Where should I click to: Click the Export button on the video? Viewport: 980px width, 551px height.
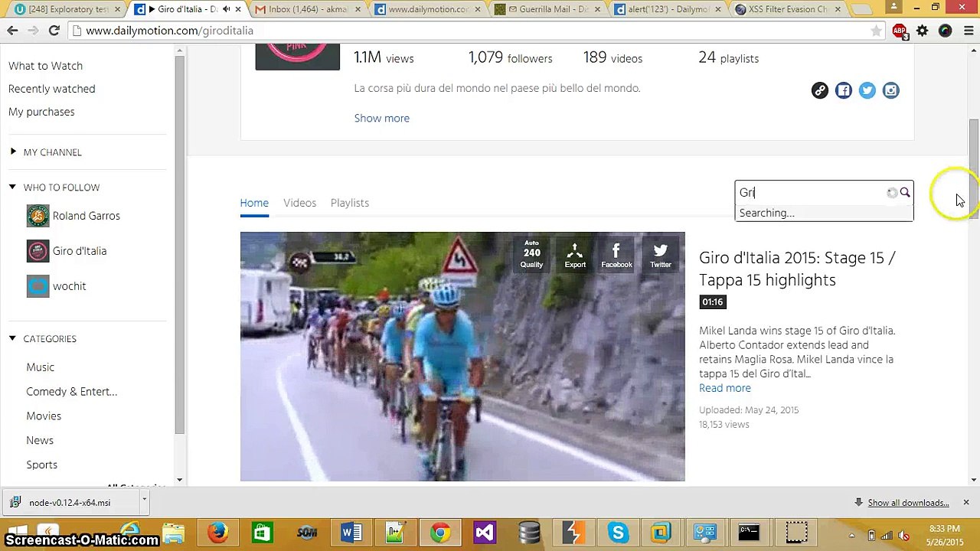tap(575, 256)
